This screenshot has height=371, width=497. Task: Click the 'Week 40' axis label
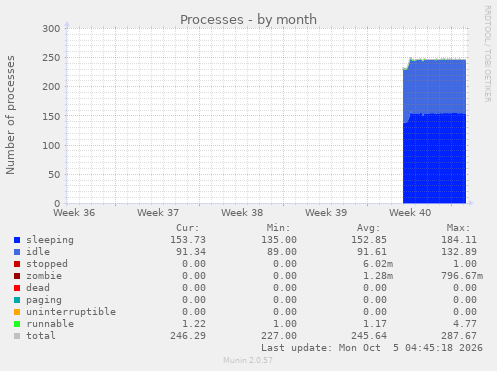coord(410,213)
